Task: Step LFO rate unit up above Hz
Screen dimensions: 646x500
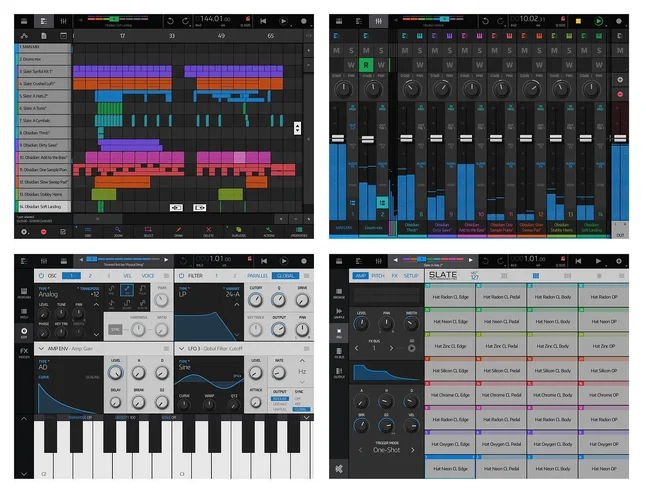Action: 302,361
